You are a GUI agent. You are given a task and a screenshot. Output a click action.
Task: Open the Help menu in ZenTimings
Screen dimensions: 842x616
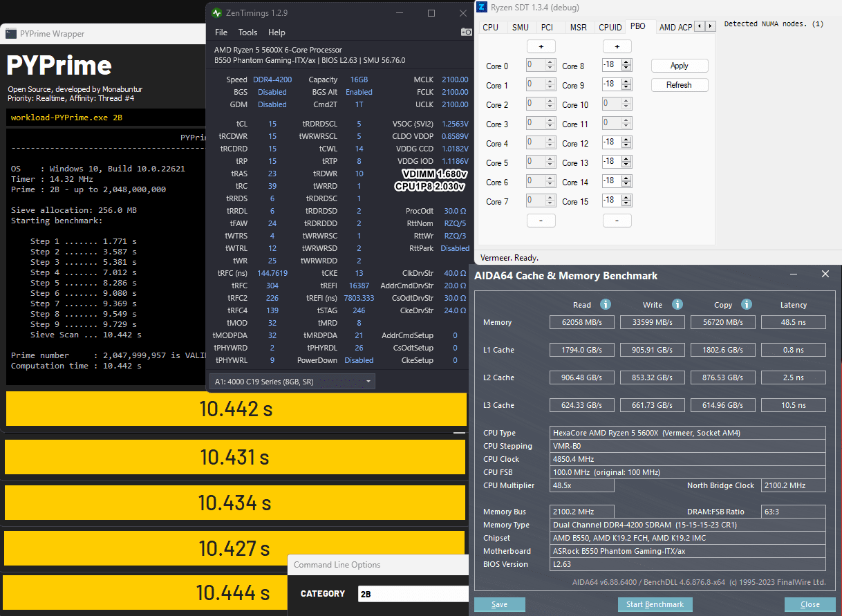(277, 32)
